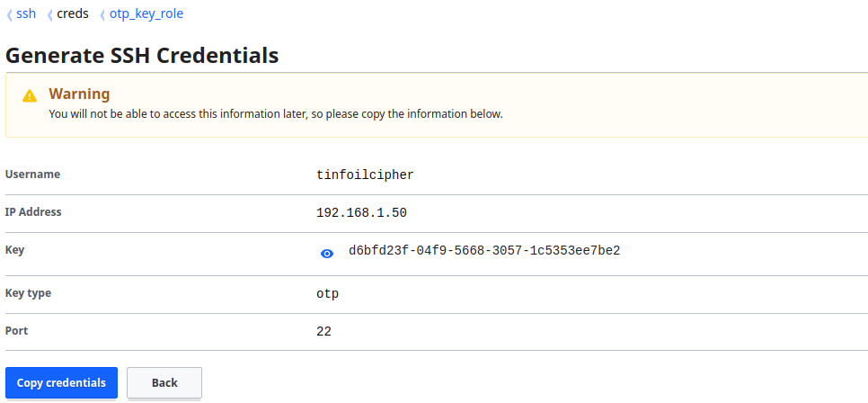Select the username value tinfoilcipher
The height and width of the screenshot is (403, 868).
pos(366,175)
